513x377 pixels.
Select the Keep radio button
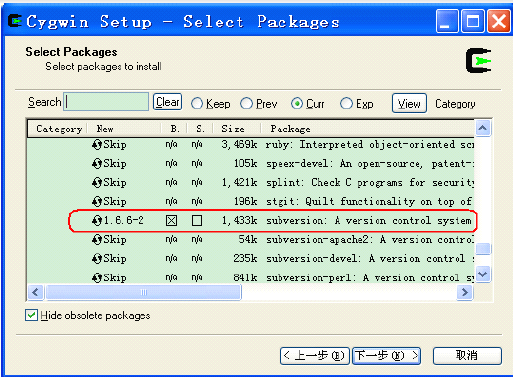click(x=197, y=104)
